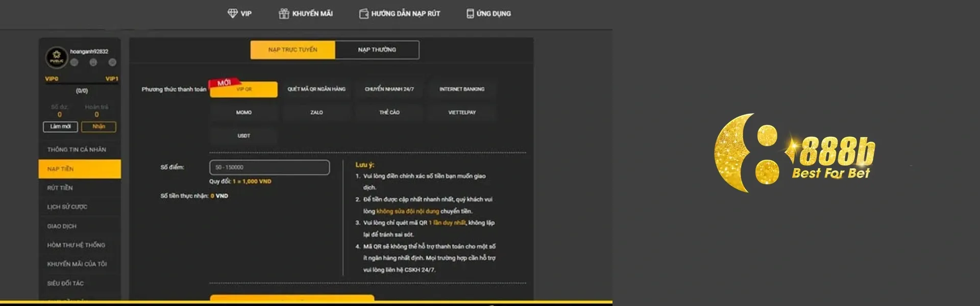
Task: Click the Ứng Dụng phone icon
Action: point(470,13)
